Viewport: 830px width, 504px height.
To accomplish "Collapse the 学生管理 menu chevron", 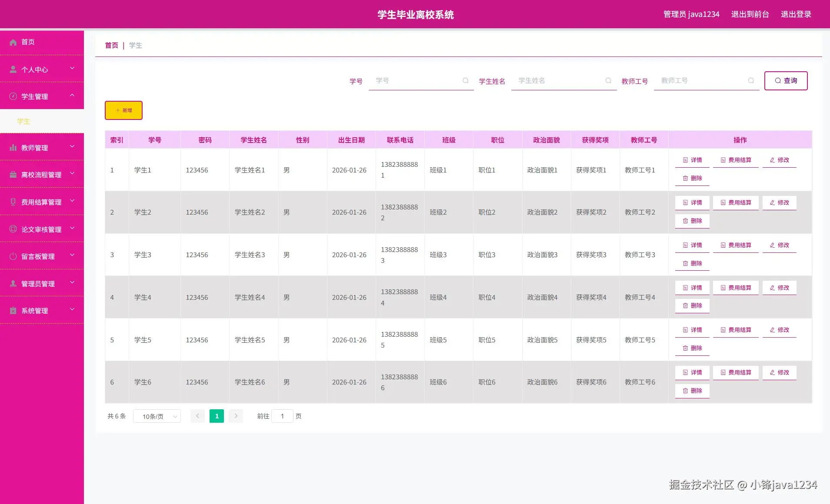I will point(72,95).
